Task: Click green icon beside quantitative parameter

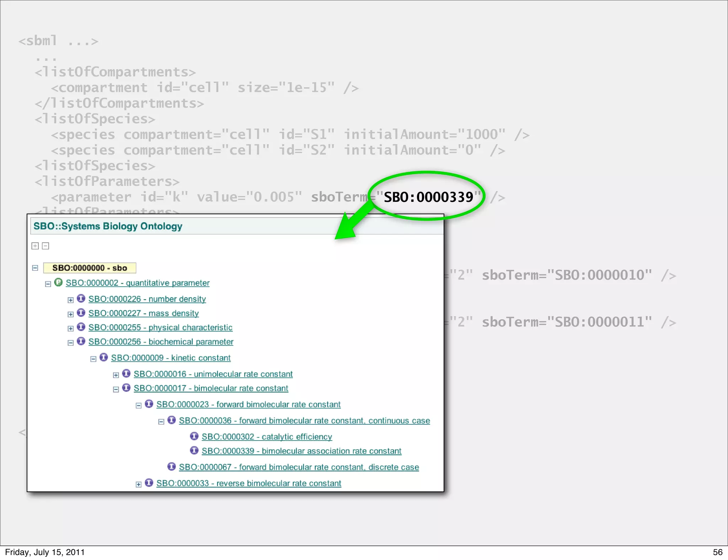Action: coord(58,282)
